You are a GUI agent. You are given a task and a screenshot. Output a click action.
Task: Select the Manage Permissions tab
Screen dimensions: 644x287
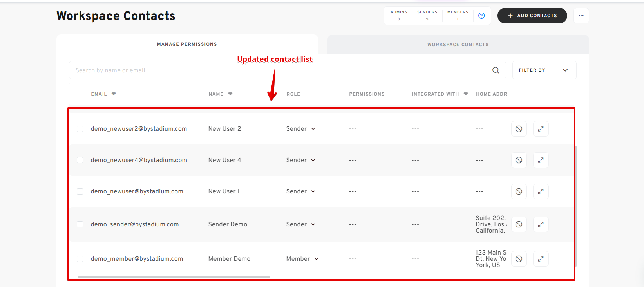click(x=187, y=44)
